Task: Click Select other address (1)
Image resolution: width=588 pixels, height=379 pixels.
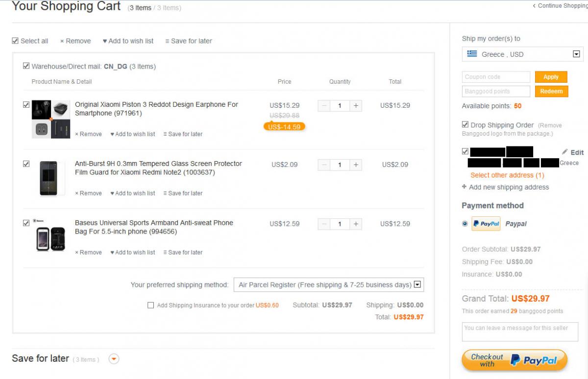Action: (x=507, y=175)
